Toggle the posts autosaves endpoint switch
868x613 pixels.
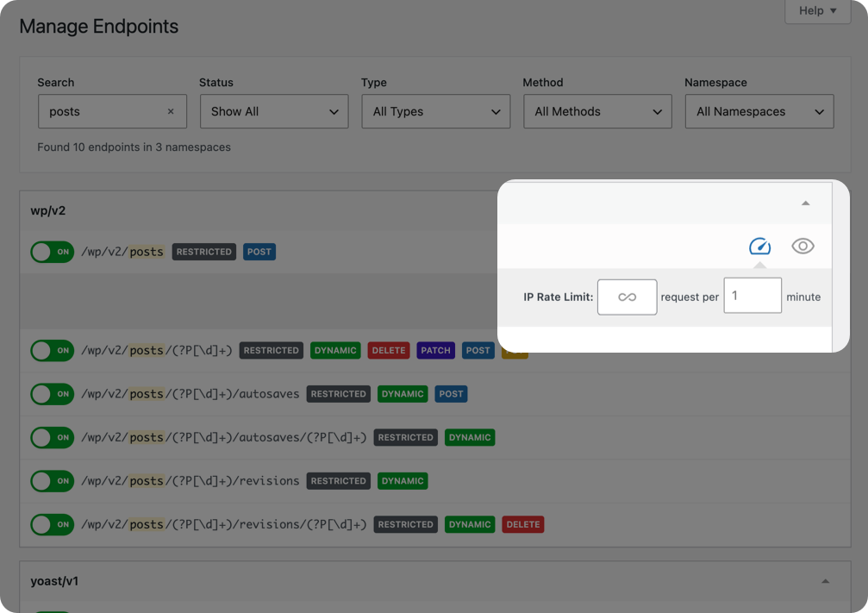[x=52, y=394]
